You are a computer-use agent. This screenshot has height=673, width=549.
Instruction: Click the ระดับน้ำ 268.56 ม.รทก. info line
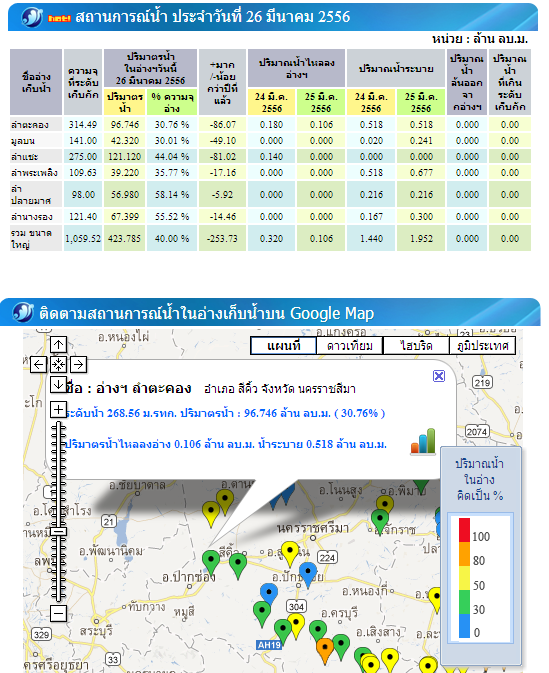click(x=224, y=413)
